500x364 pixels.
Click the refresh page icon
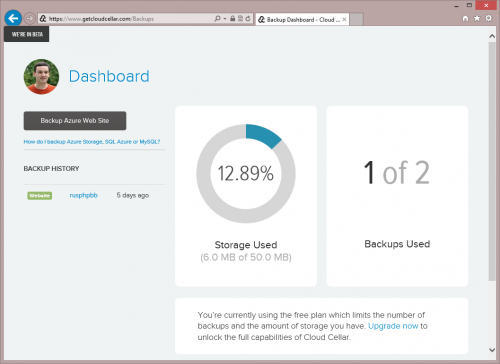tap(248, 19)
